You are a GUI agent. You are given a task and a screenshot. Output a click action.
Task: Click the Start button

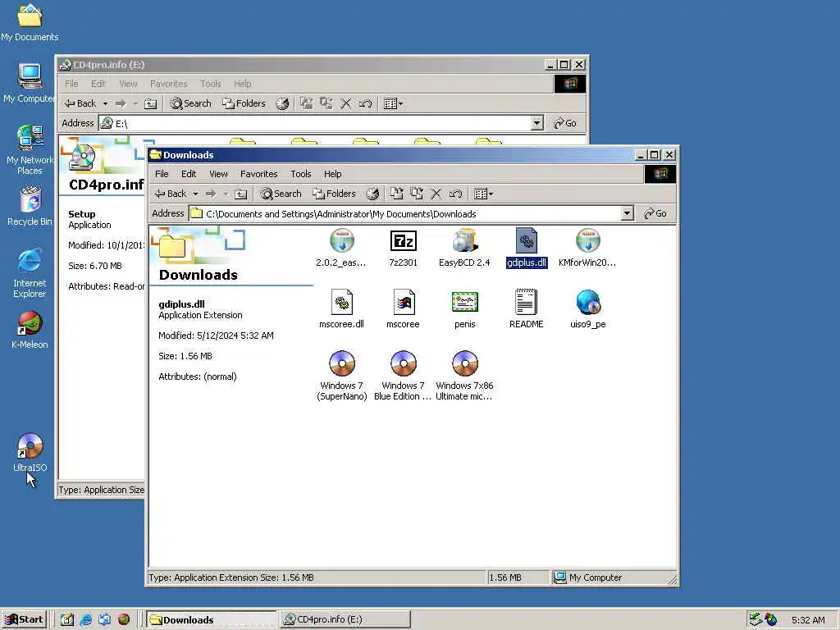[x=25, y=620]
